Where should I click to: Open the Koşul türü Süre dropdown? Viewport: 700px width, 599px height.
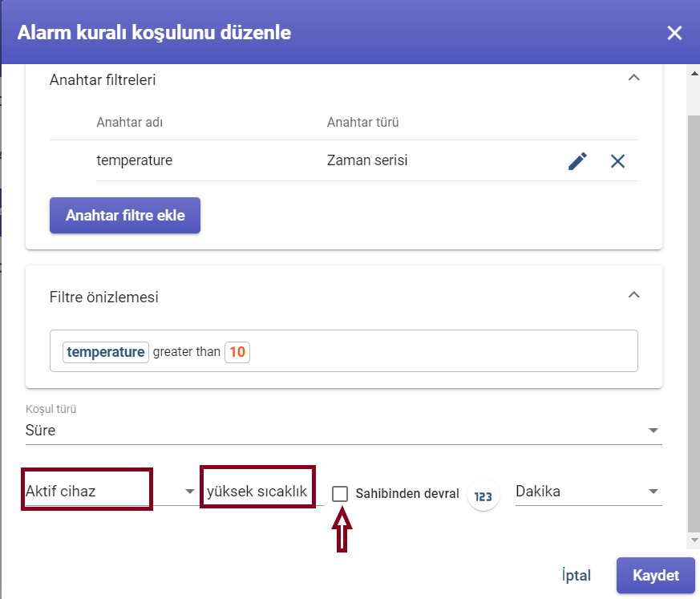344,431
